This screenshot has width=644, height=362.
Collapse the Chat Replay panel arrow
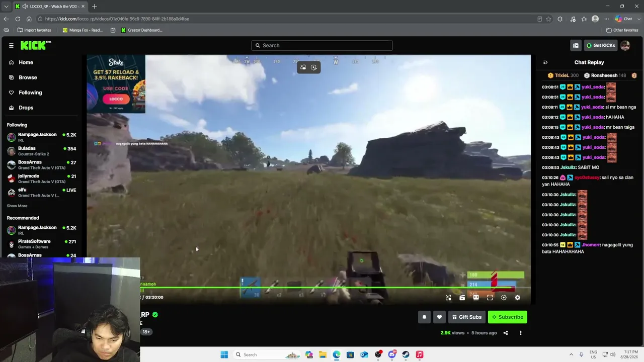coord(545,62)
